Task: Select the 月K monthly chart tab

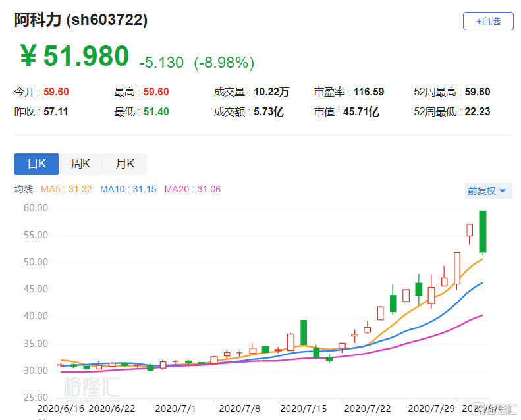Action: click(x=124, y=164)
